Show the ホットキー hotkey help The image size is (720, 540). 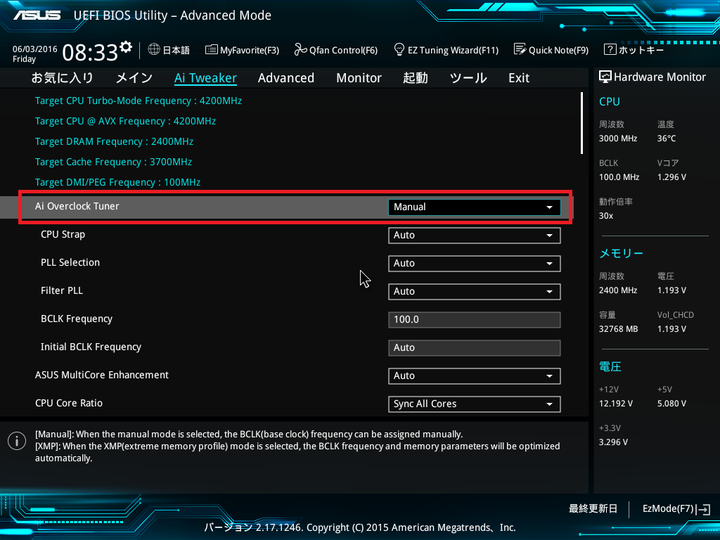tap(634, 50)
